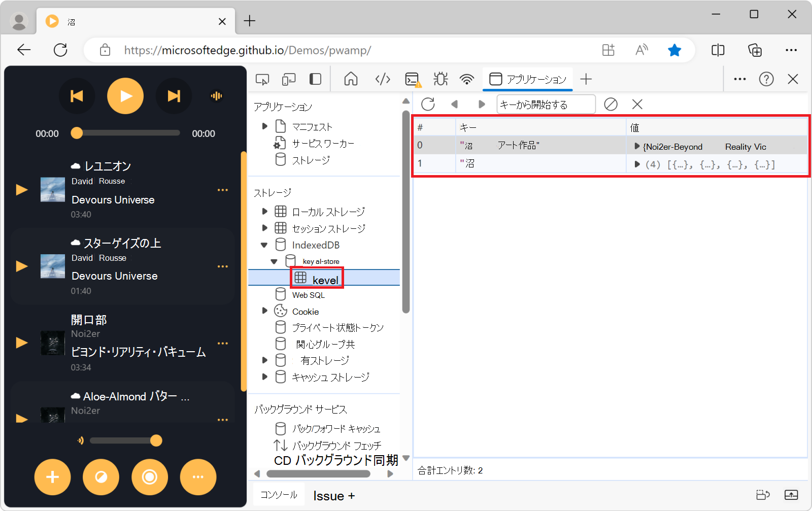Viewport: 812px width, 511px height.
Task: Expand the Cookie storage section
Action: pyautogui.click(x=264, y=311)
